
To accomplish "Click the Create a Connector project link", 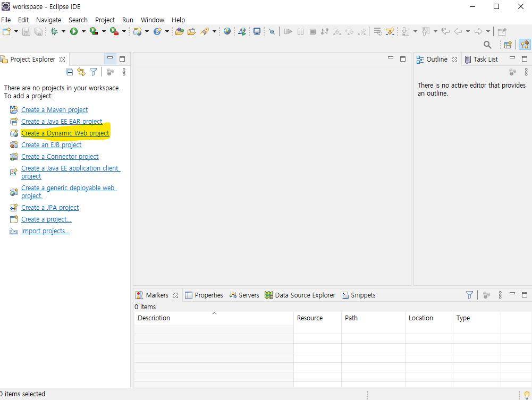I will [x=60, y=157].
